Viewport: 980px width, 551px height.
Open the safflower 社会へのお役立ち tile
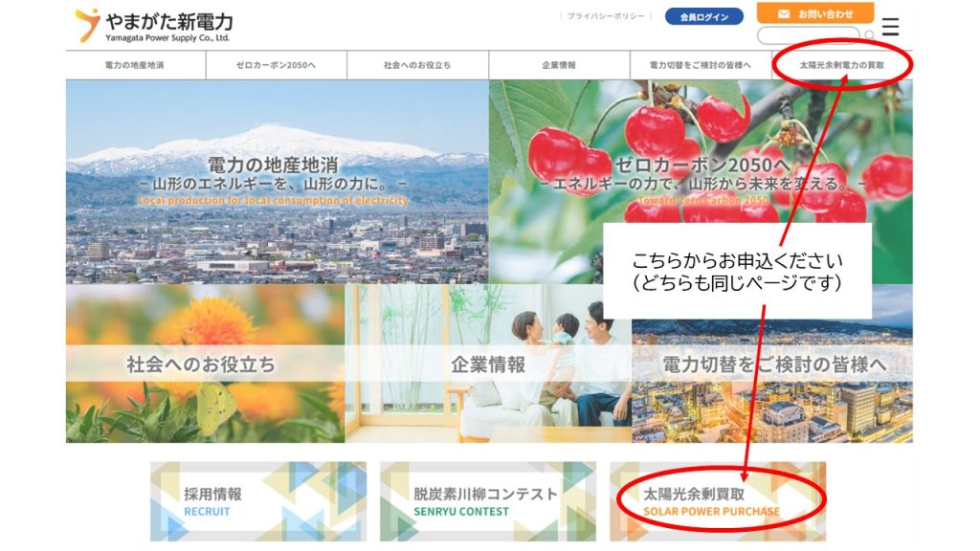pyautogui.click(x=204, y=364)
